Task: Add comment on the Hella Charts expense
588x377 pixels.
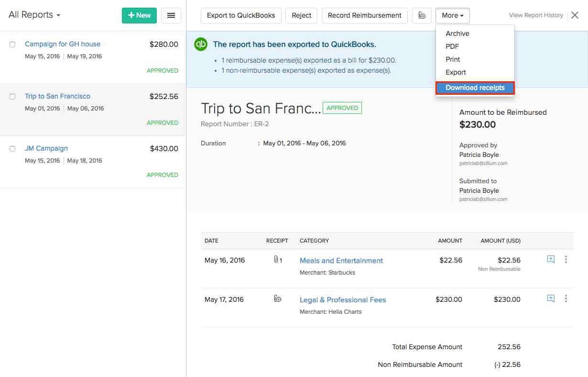Action: click(x=551, y=299)
